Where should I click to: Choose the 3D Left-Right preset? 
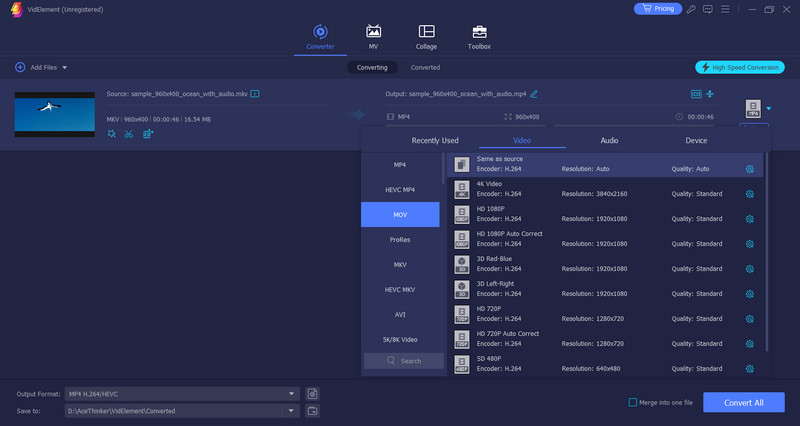click(x=605, y=290)
